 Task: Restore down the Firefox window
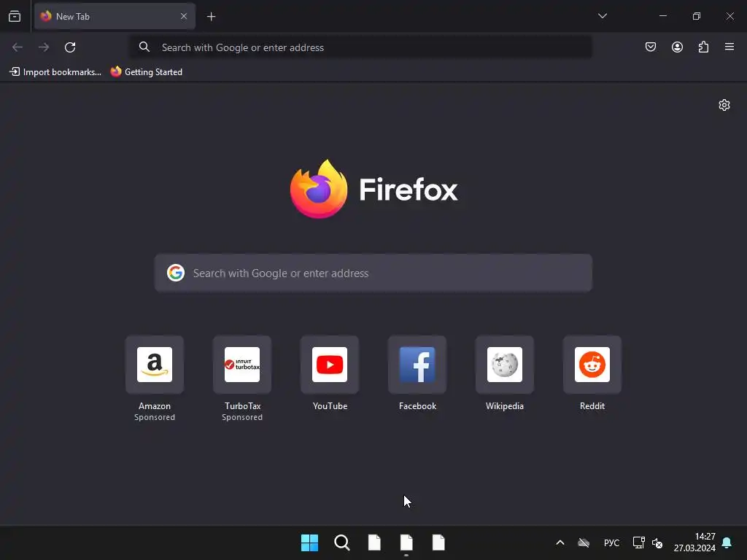coord(697,16)
